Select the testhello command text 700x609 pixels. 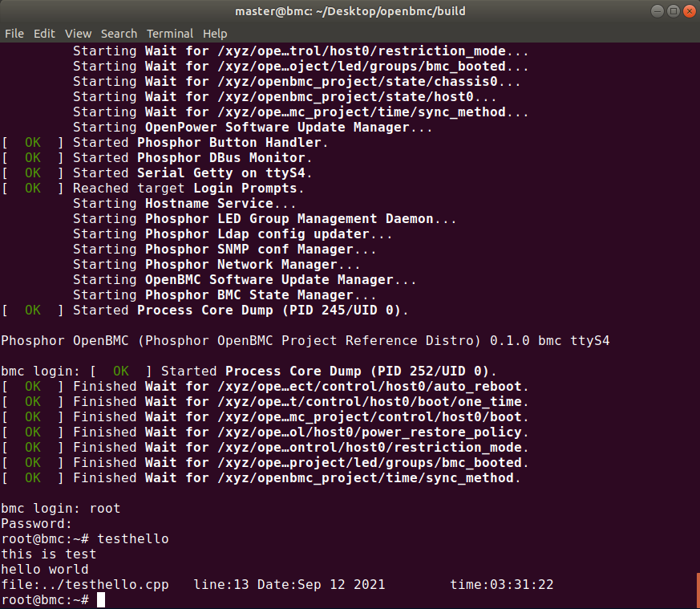(x=132, y=538)
